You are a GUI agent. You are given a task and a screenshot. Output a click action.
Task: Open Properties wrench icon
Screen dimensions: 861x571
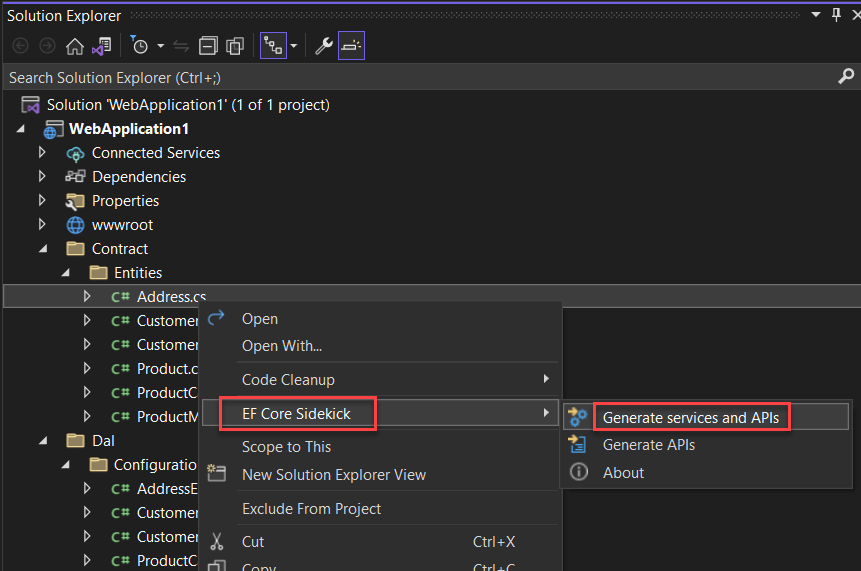click(323, 46)
